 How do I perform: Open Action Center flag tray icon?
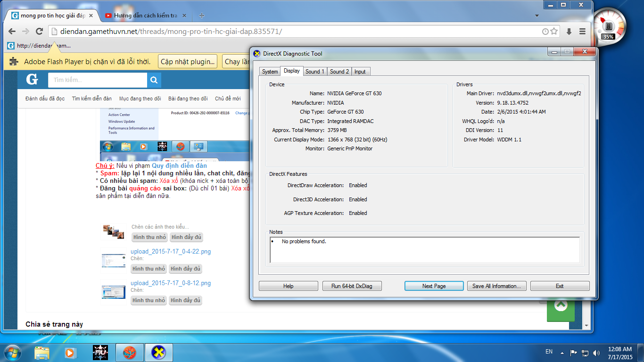coord(574,353)
